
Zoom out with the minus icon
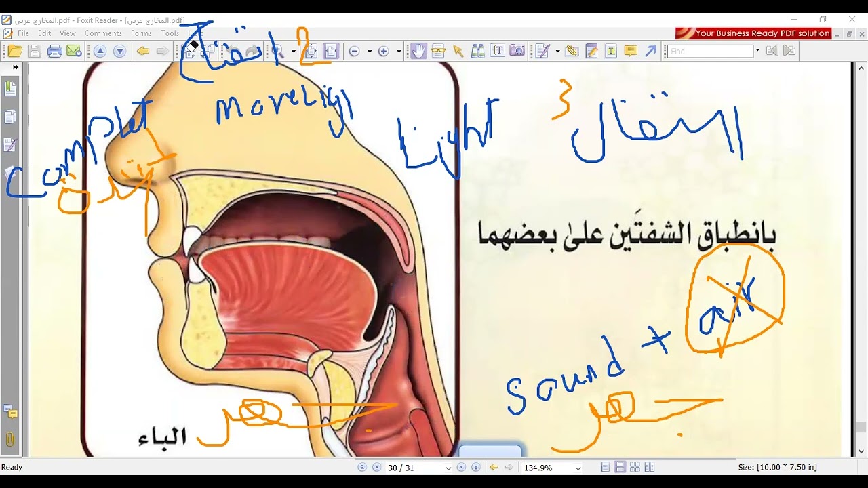point(354,51)
